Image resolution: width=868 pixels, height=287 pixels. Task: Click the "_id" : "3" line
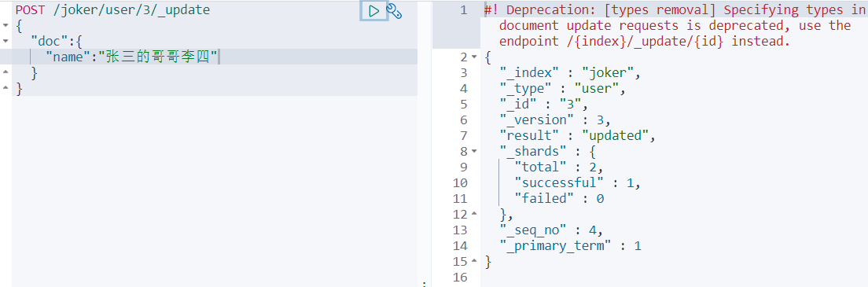pyautogui.click(x=542, y=104)
